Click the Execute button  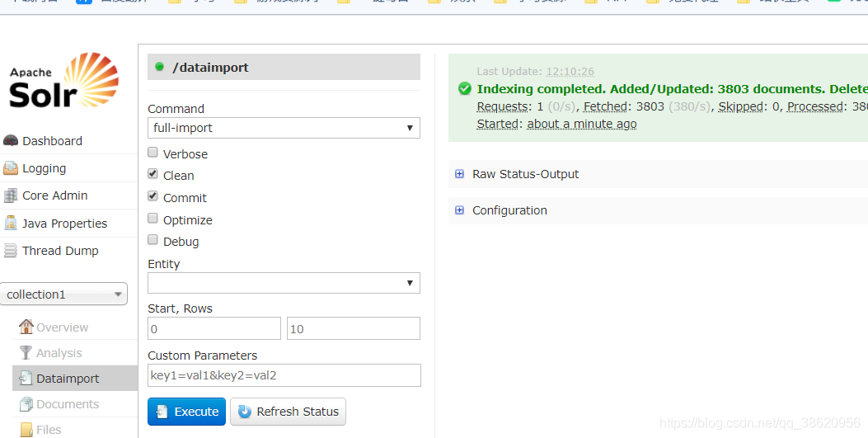tap(186, 412)
